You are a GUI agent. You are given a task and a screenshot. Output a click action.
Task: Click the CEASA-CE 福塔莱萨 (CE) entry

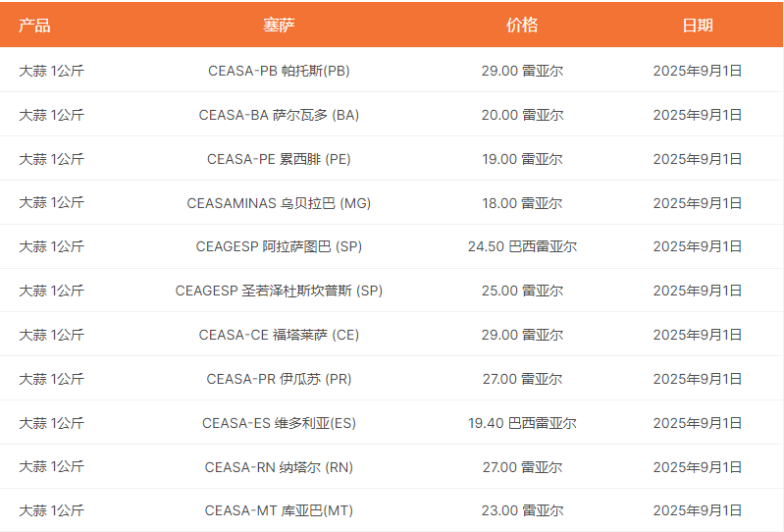coord(279,335)
